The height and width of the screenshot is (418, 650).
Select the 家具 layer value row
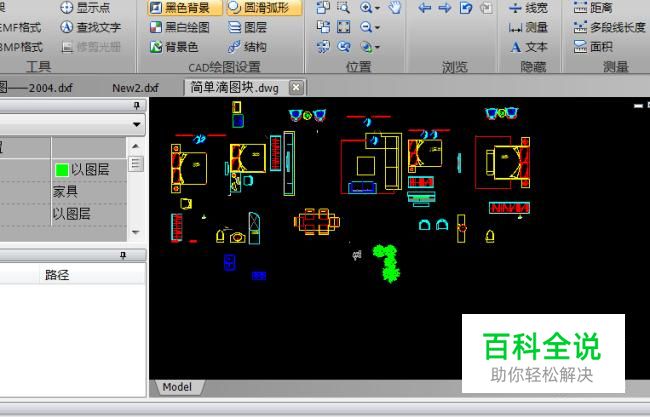pos(89,192)
